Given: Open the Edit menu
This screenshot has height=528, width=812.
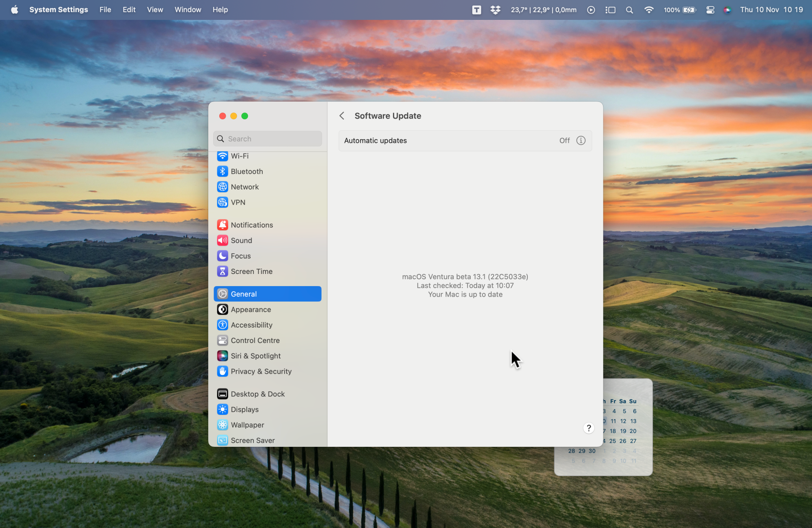Looking at the screenshot, I should (x=129, y=10).
